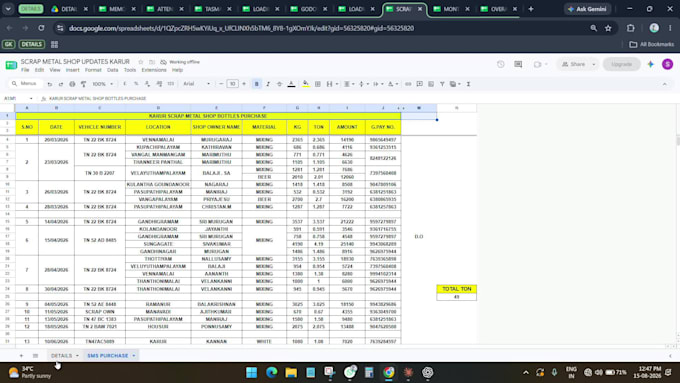Image resolution: width=680 pixels, height=383 pixels.
Task: Open SMS PURCHASE tab dropdown arrow
Action: point(134,356)
